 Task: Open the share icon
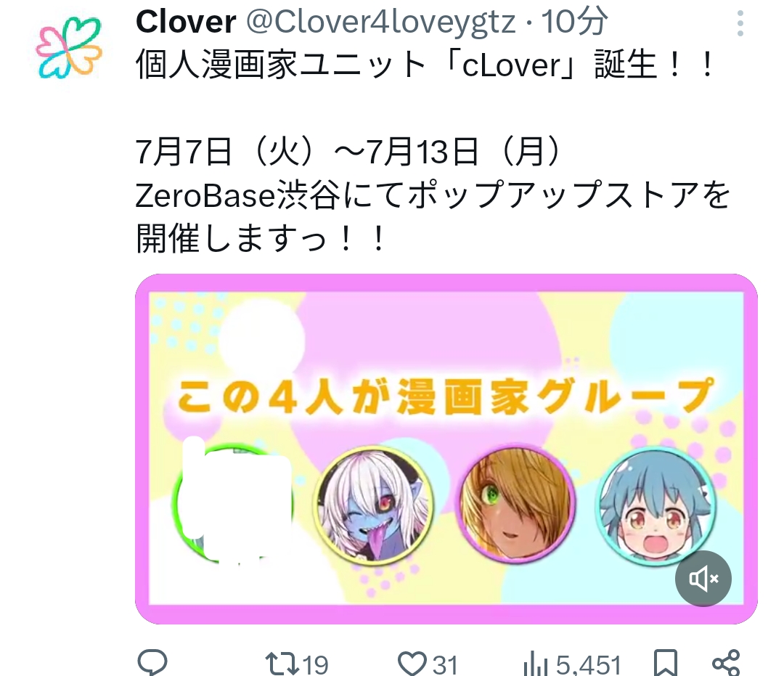pyautogui.click(x=726, y=664)
